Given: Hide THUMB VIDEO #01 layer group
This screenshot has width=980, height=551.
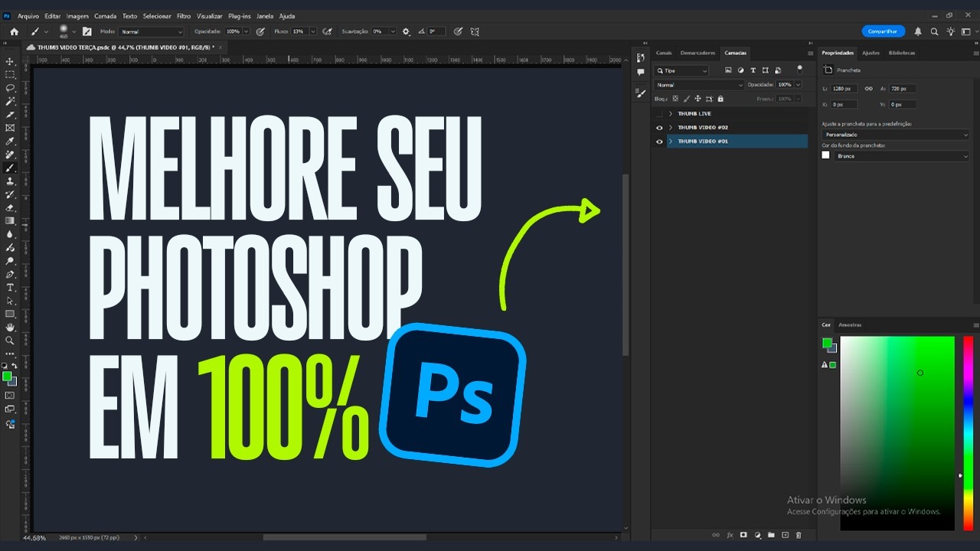Looking at the screenshot, I should click(659, 142).
